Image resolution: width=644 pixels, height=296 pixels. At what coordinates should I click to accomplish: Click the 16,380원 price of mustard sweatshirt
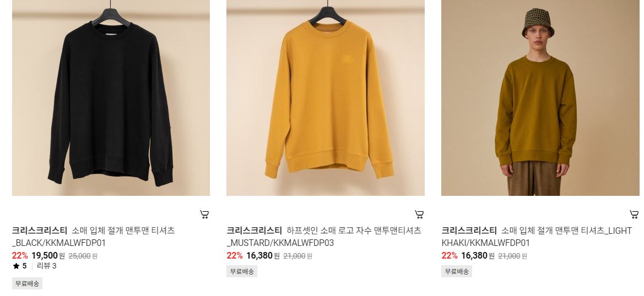click(263, 256)
